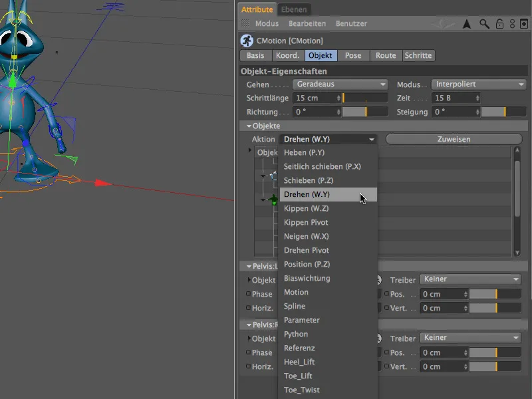532x399 pixels.
Task: Toggle Pos. keyframe dot under Pelvis:R
Action: [386, 352]
